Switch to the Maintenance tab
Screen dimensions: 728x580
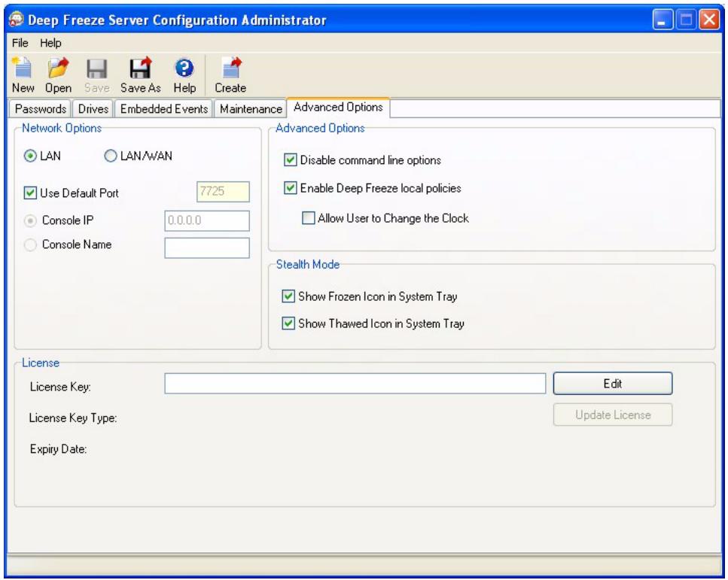(251, 109)
